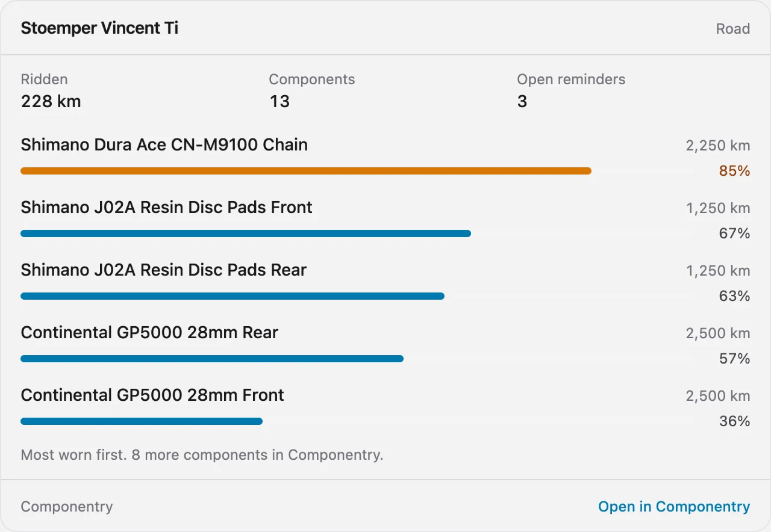Click the rear disc pads progress bar

pyautogui.click(x=233, y=296)
